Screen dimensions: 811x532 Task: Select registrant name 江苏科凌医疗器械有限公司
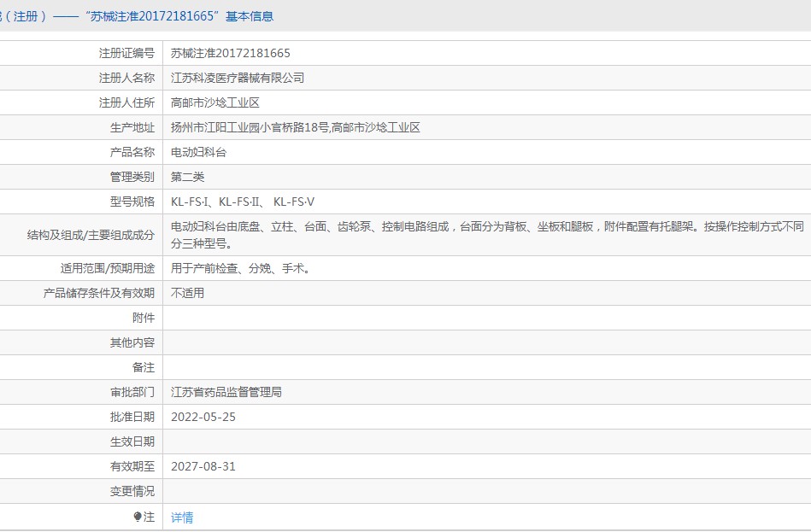[238, 78]
